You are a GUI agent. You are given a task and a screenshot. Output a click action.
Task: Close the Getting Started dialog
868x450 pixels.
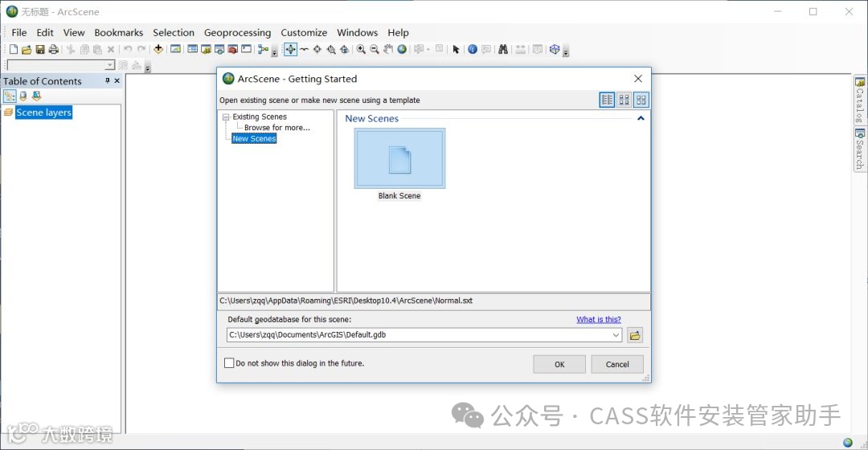[638, 79]
